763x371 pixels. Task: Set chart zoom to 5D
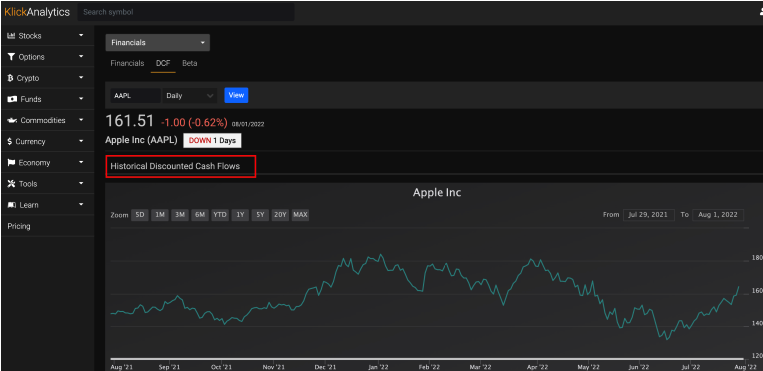click(140, 215)
